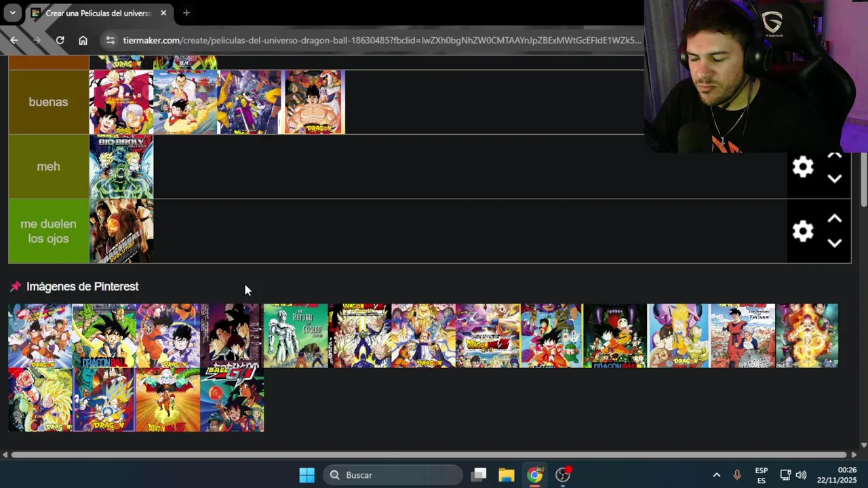Show hidden system tray icons

(716, 475)
